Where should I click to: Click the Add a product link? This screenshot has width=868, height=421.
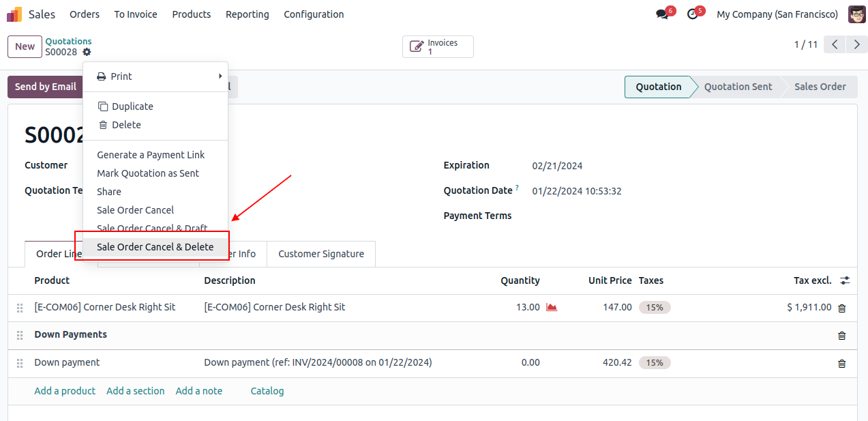[65, 391]
